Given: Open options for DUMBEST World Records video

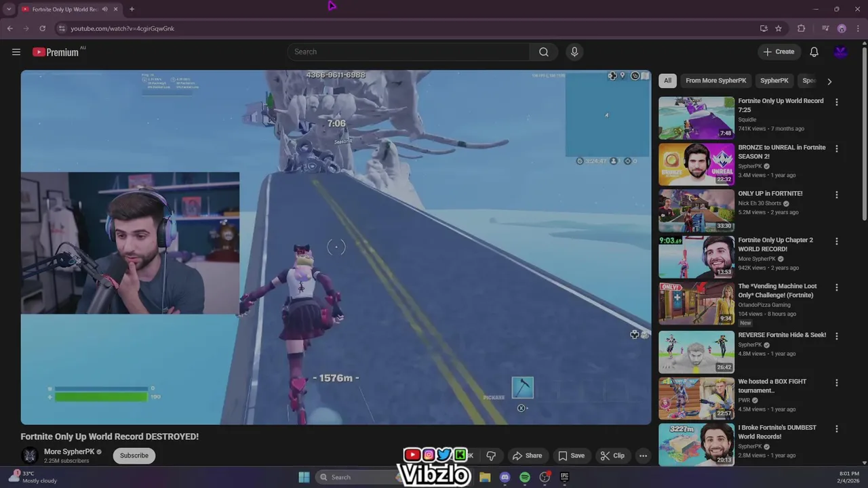Looking at the screenshot, I should click(836, 429).
